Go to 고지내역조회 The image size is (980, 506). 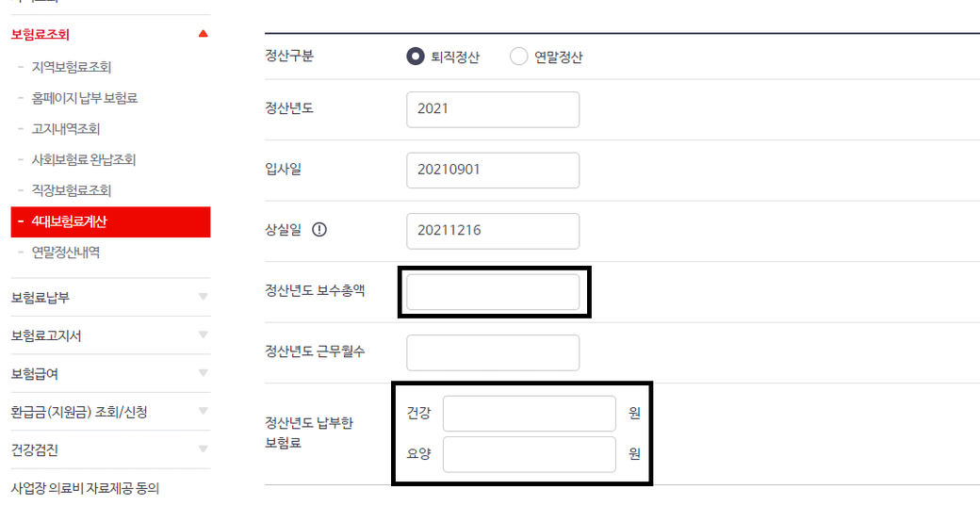66,128
